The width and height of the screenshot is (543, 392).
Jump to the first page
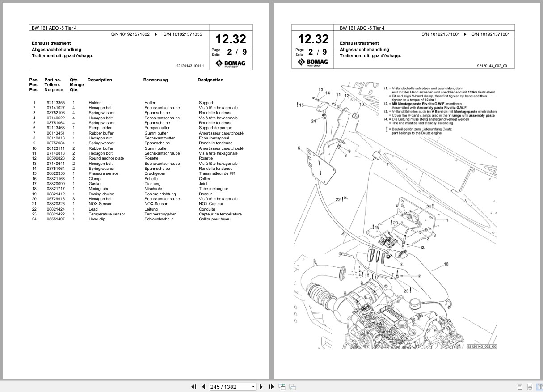coord(194,387)
